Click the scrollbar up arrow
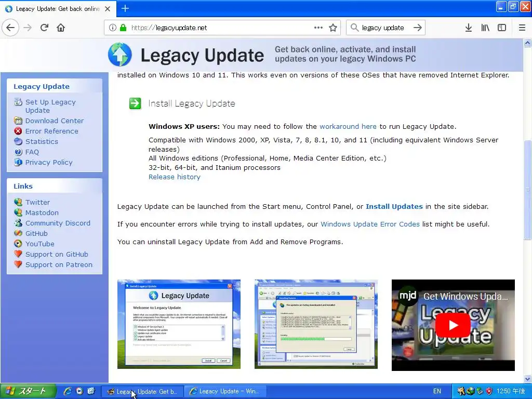The image size is (532, 399). [527, 43]
